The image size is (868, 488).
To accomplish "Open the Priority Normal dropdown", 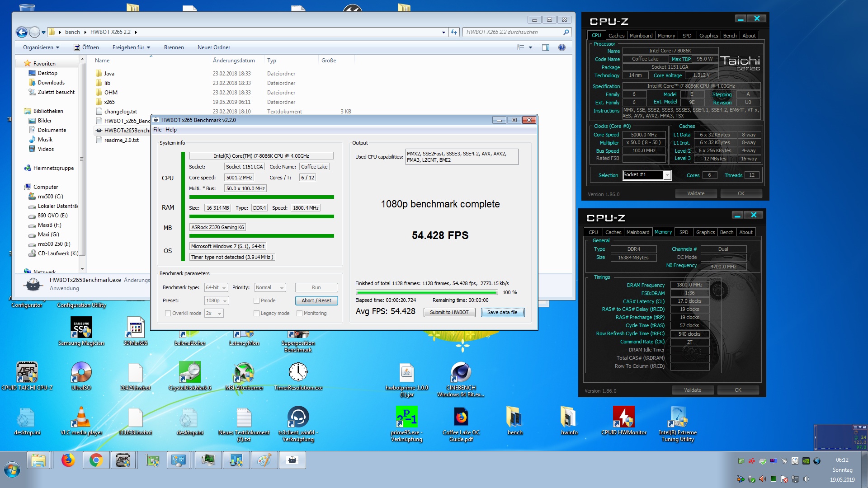I will [270, 287].
